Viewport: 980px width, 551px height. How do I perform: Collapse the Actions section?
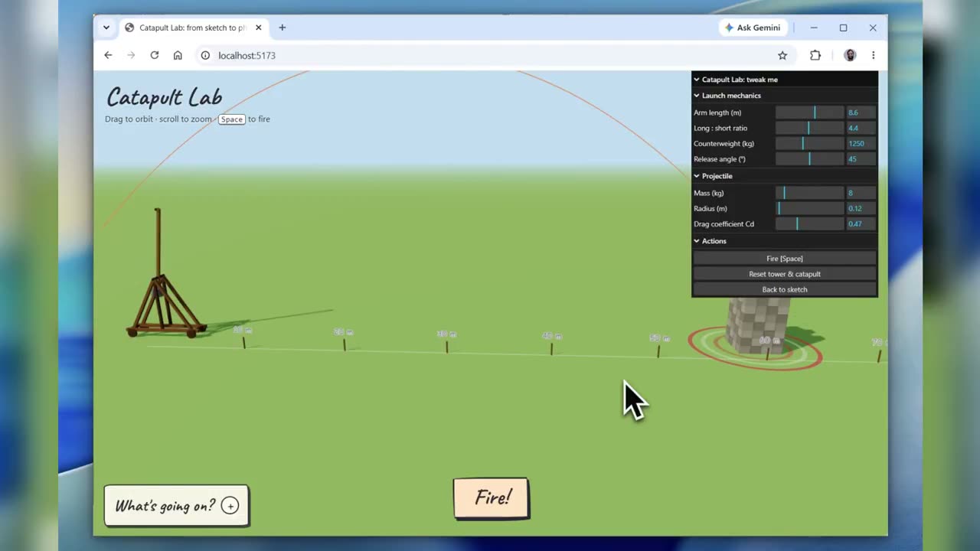[785, 241]
